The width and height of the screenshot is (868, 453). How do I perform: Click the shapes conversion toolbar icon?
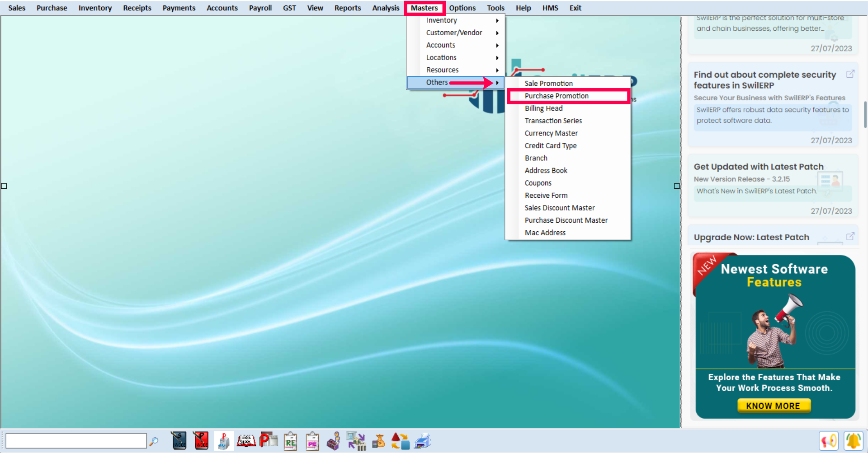coord(400,441)
